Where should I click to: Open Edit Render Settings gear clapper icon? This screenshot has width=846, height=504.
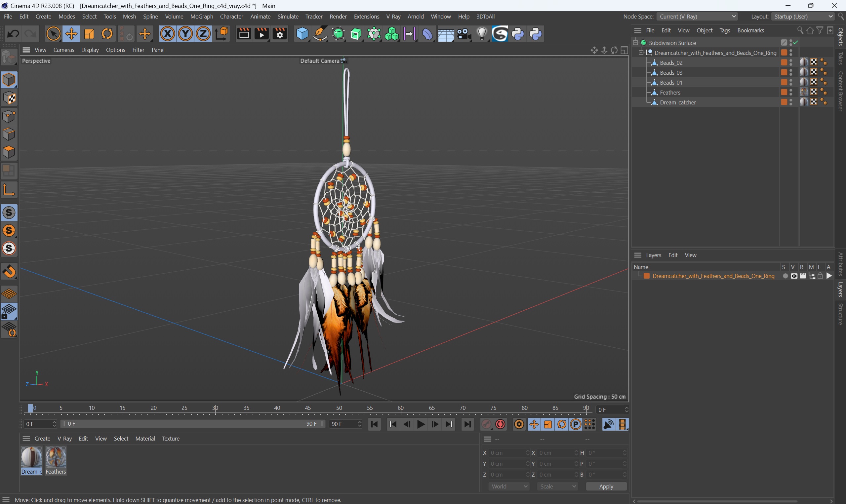click(x=279, y=34)
